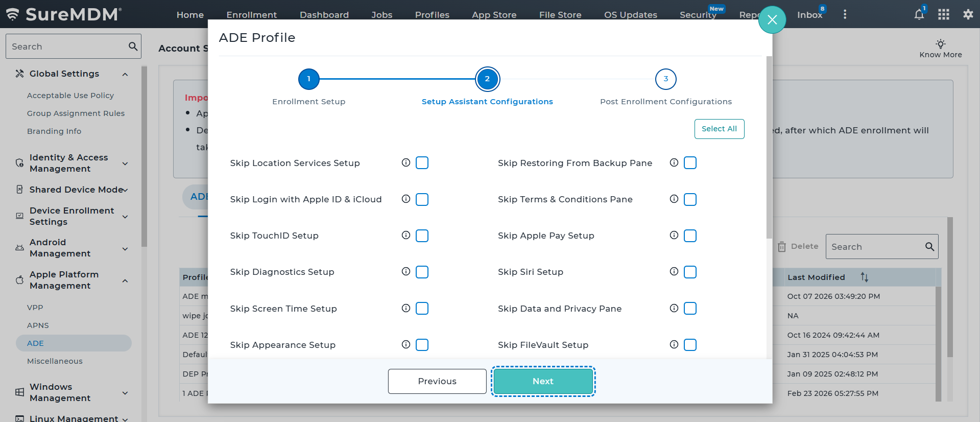Screen dimensions: 980x422
Task: Click the Know More lightbulb icon
Action: (x=941, y=44)
